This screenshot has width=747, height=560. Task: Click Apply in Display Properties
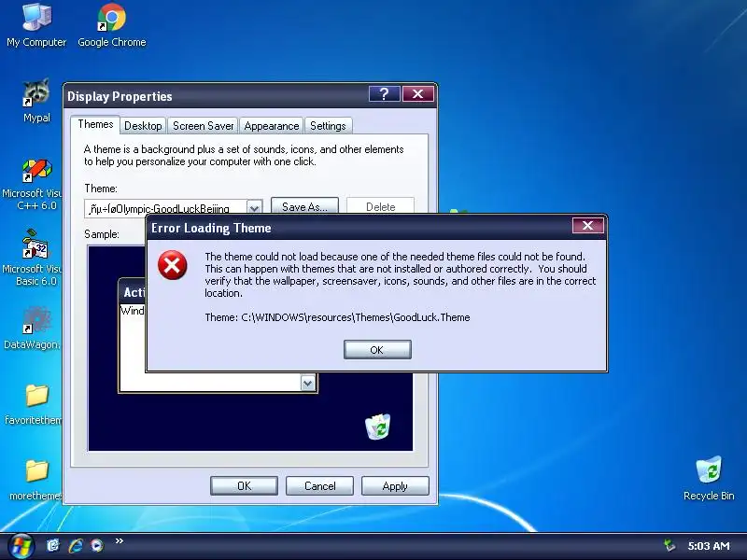coord(395,485)
